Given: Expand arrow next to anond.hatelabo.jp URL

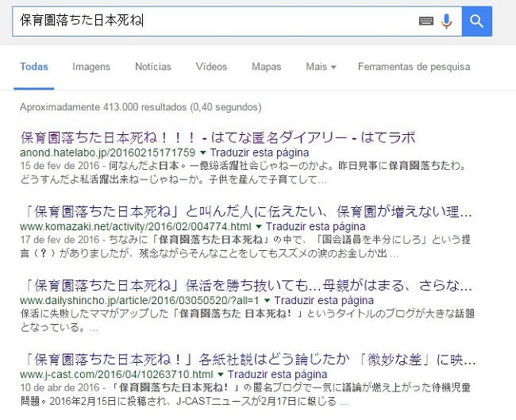Looking at the screenshot, I should [203, 152].
